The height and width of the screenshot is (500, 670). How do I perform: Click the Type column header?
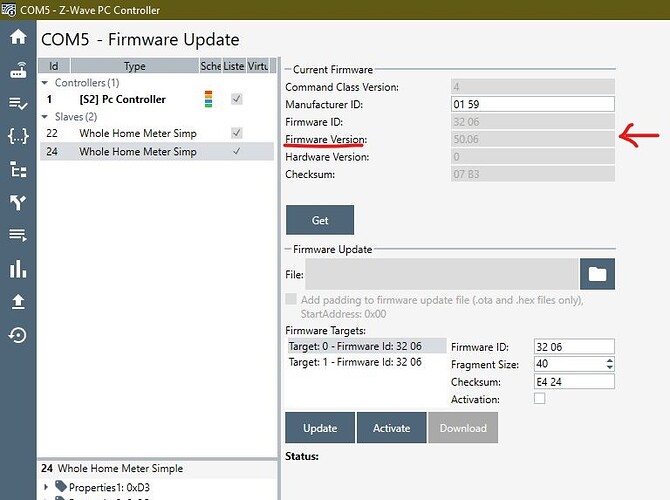(x=135, y=66)
